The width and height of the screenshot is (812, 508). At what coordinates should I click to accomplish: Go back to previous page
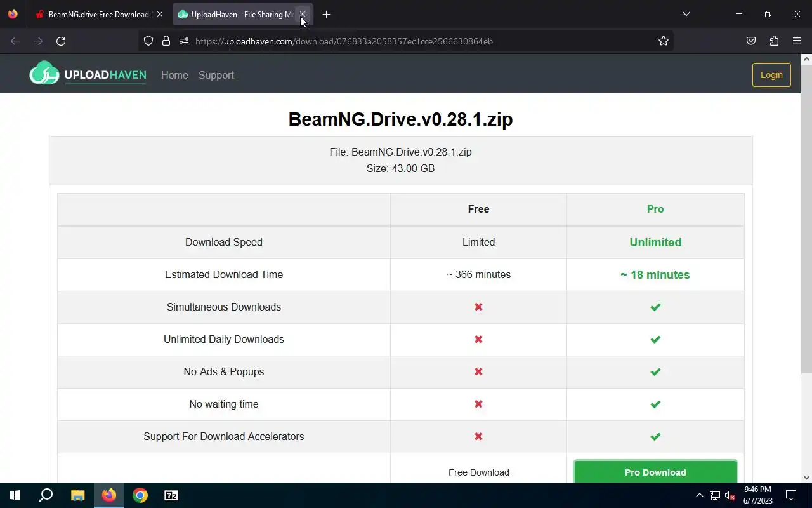pos(15,41)
